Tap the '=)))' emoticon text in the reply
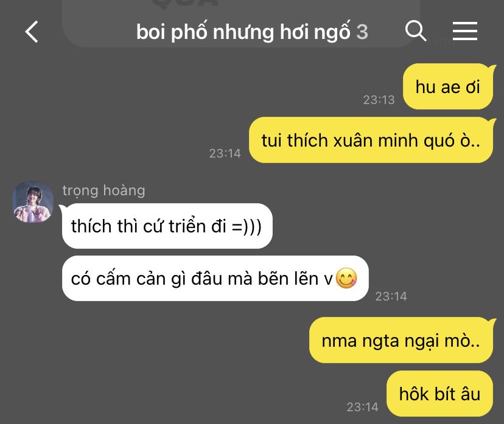Viewport: 504px width, 424px height. pyautogui.click(x=247, y=226)
